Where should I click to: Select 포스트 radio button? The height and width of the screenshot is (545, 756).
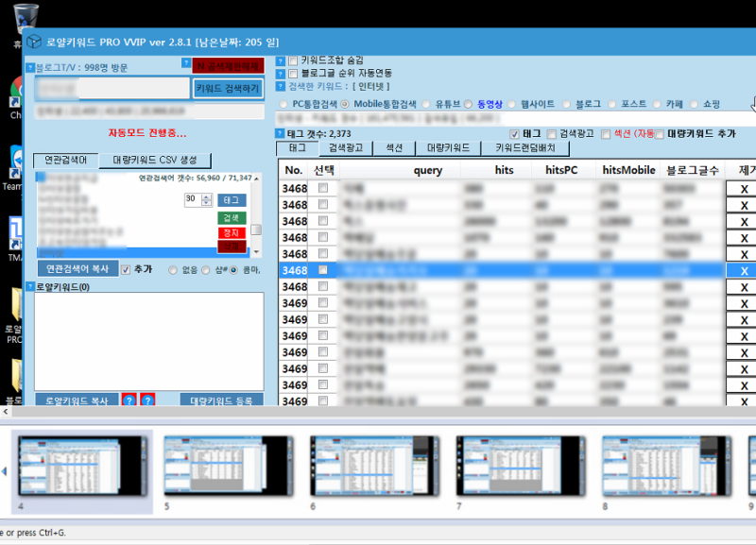pos(611,104)
